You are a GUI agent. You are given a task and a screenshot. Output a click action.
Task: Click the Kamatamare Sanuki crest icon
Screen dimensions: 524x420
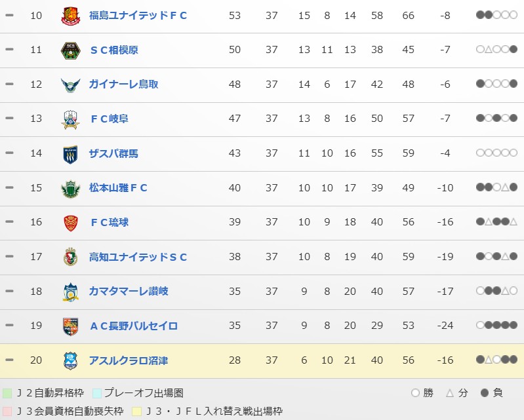pyautogui.click(x=70, y=292)
